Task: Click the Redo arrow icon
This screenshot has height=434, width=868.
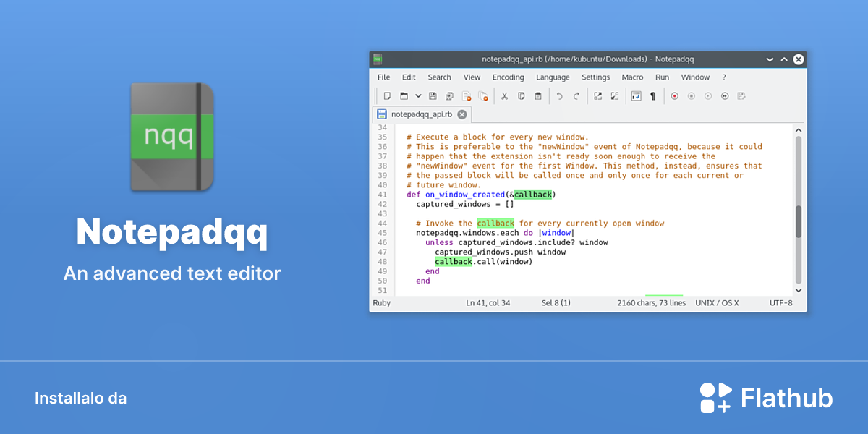Action: 576,95
